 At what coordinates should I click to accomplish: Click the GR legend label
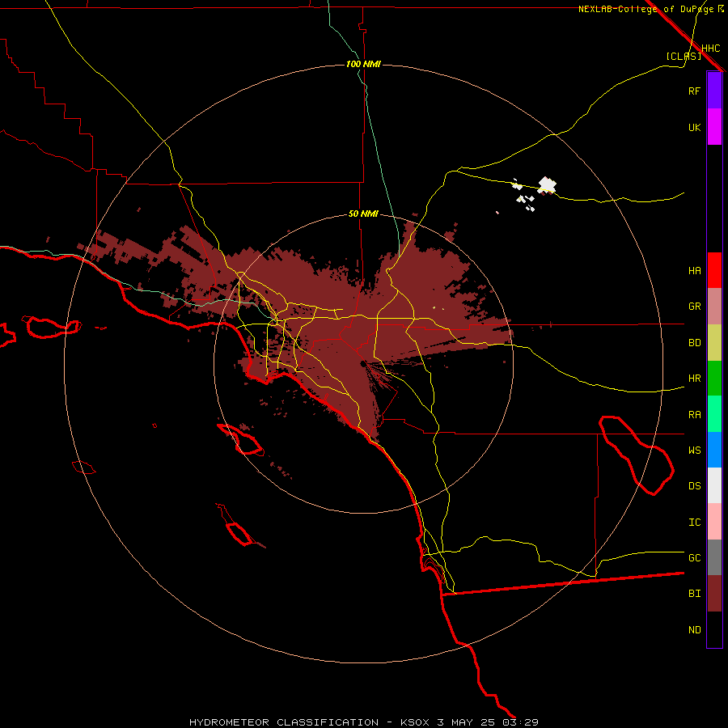point(694,307)
